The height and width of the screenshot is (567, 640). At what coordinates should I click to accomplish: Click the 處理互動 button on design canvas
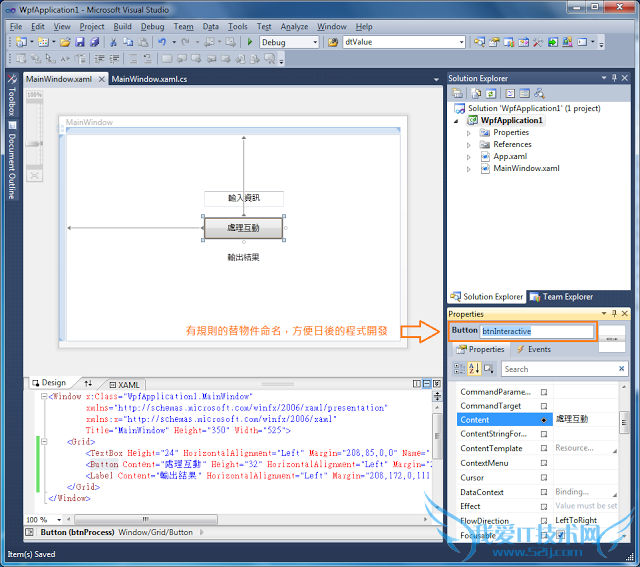(x=244, y=228)
